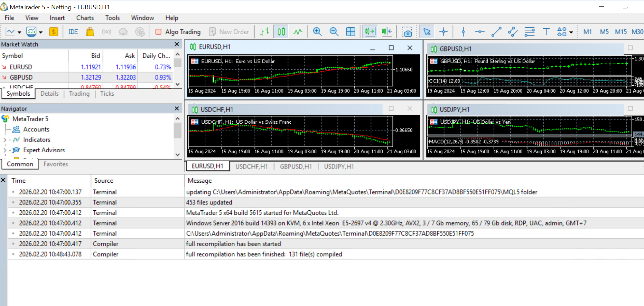Open the Accounts item in Navigator
The width and height of the screenshot is (644, 306).
coord(36,129)
